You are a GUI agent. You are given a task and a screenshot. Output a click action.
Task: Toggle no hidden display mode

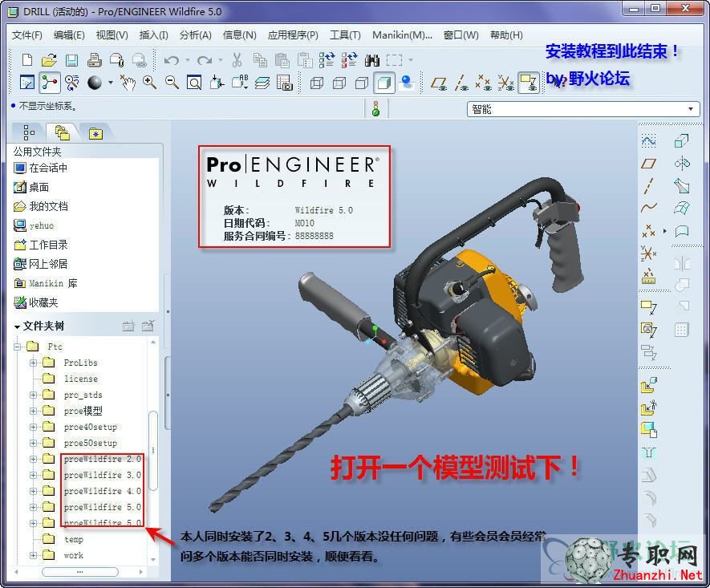coord(361,83)
